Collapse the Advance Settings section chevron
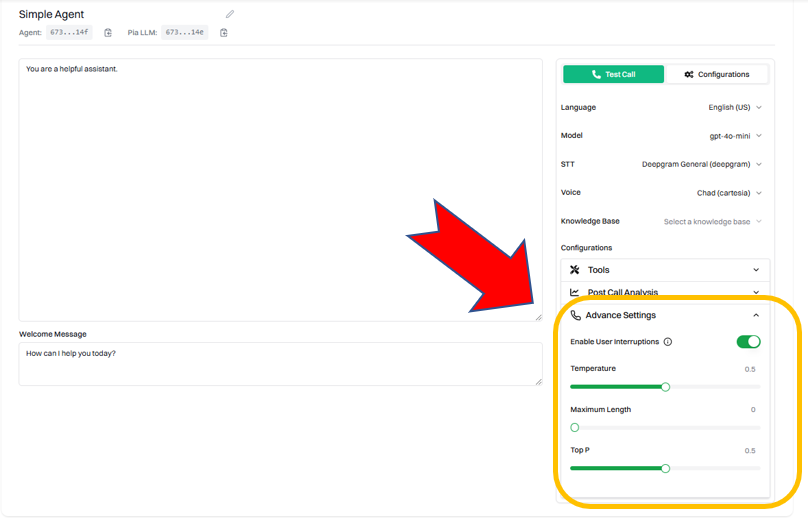Viewport: 808px width, 520px height. 756,315
